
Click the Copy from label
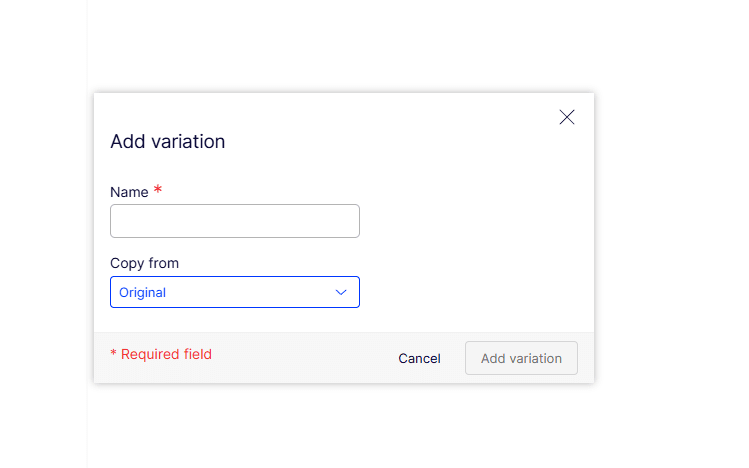click(x=144, y=263)
